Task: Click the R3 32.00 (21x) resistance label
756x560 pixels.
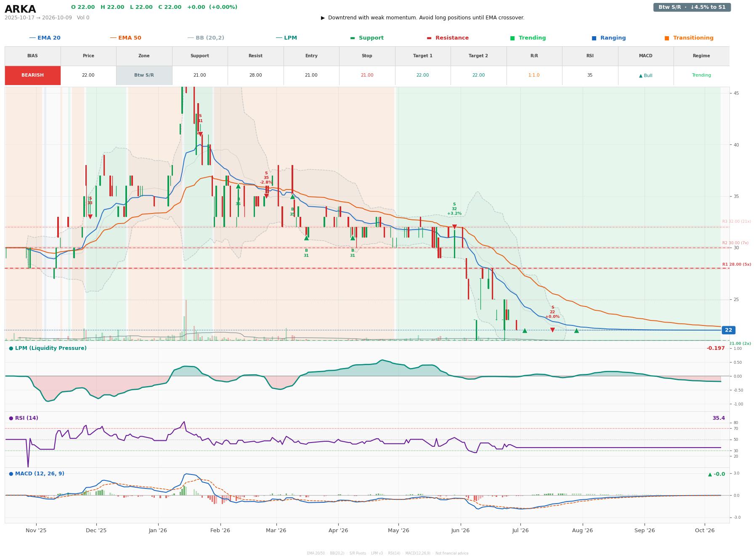Action: point(737,221)
